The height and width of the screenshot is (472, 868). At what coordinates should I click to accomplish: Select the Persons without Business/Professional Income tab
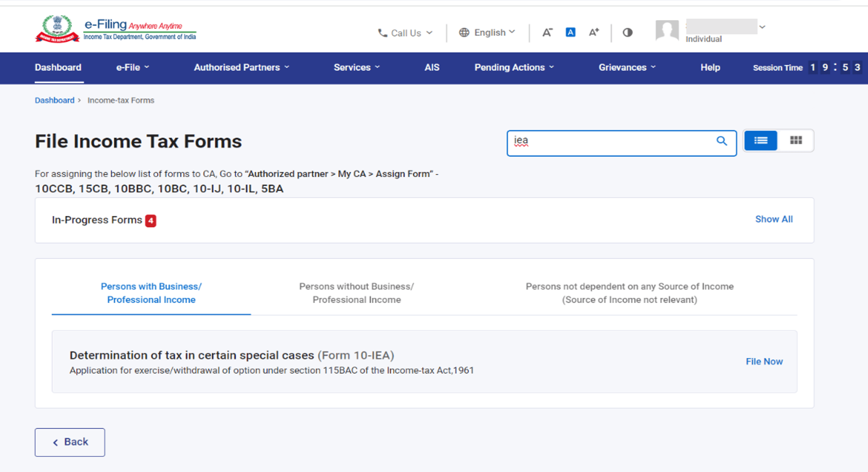pyautogui.click(x=356, y=293)
